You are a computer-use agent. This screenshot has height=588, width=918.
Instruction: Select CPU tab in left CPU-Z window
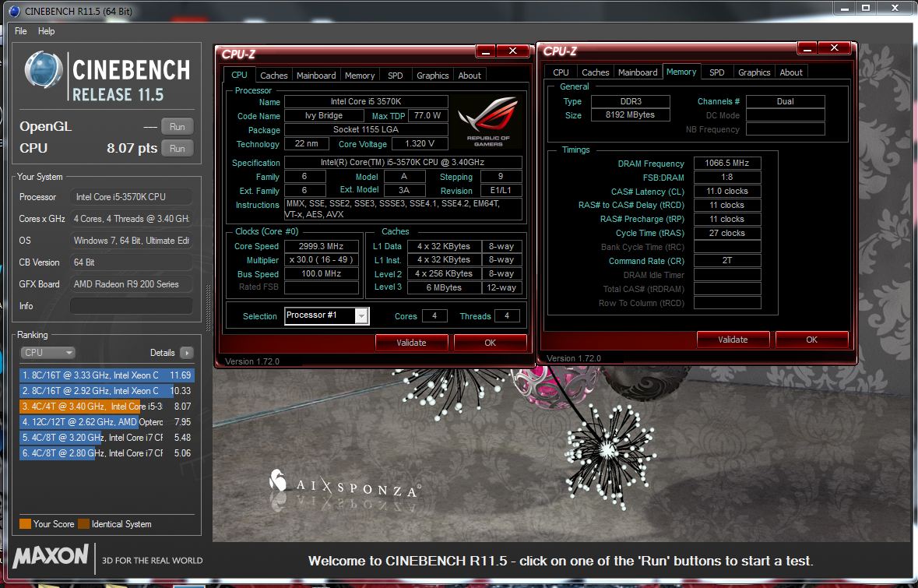coord(240,75)
